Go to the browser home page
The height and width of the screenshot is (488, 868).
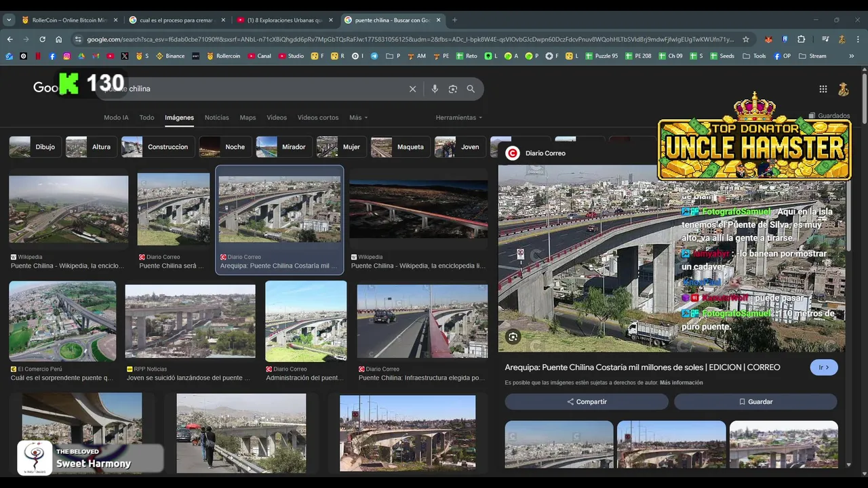coord(58,39)
